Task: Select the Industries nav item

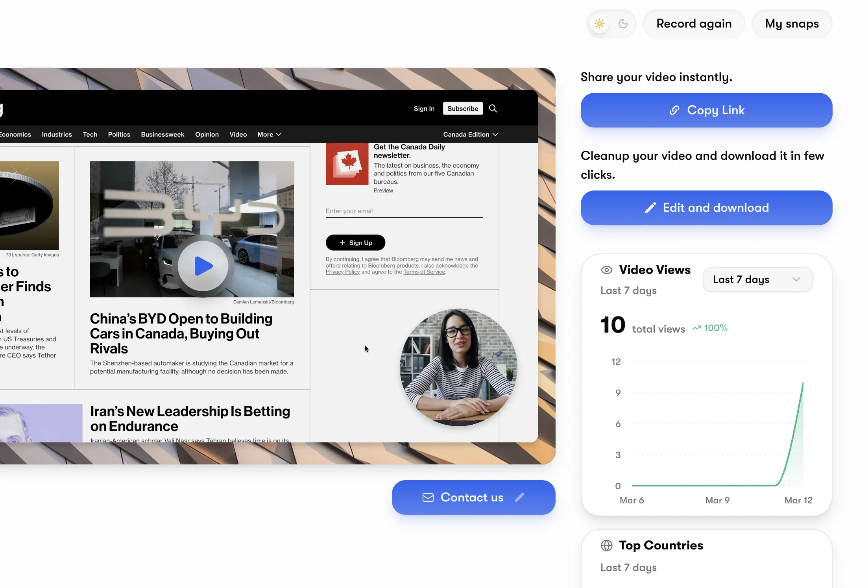Action: point(57,135)
